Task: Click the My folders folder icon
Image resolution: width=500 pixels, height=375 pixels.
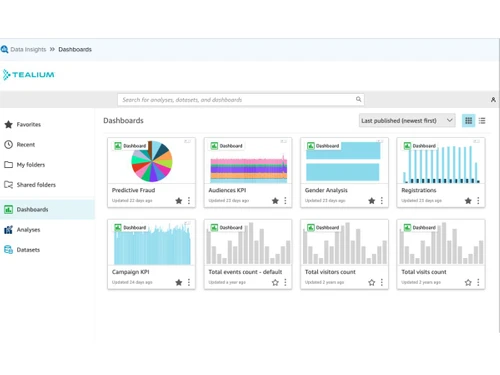Action: pos(8,165)
